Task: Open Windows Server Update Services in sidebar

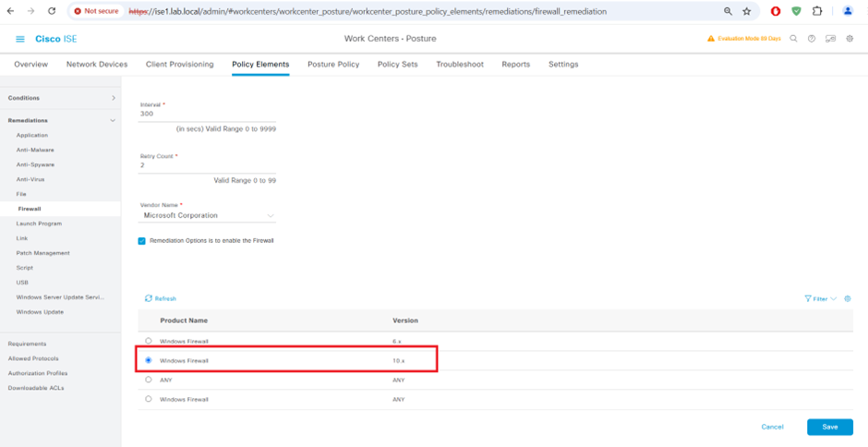Action: click(x=60, y=297)
